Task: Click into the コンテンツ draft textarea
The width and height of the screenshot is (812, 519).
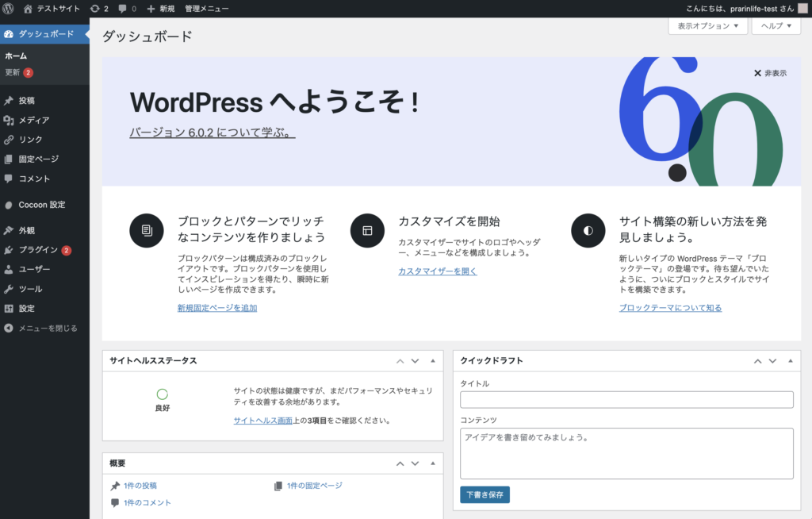Action: point(626,454)
